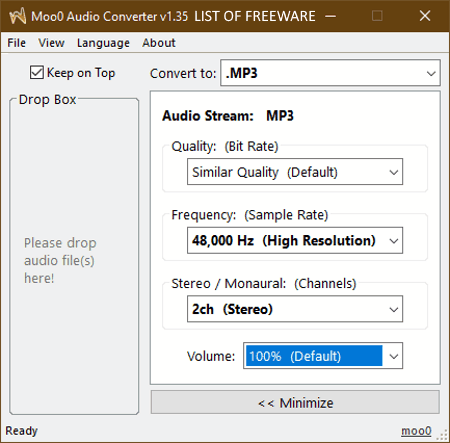Expand the Convert to .MP3 dropdown
The height and width of the screenshot is (443, 450).
point(330,73)
